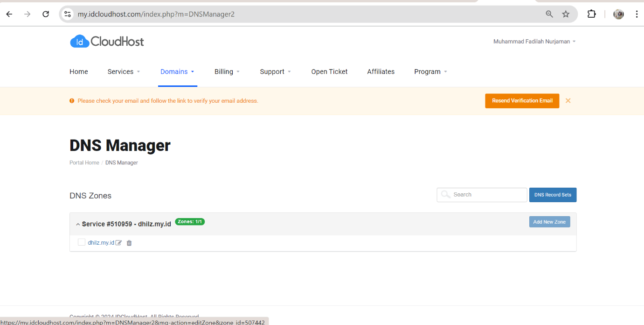The height and width of the screenshot is (325, 644).
Task: Open Muhammad Fadilah Nurjaman account dropdown
Action: point(534,42)
